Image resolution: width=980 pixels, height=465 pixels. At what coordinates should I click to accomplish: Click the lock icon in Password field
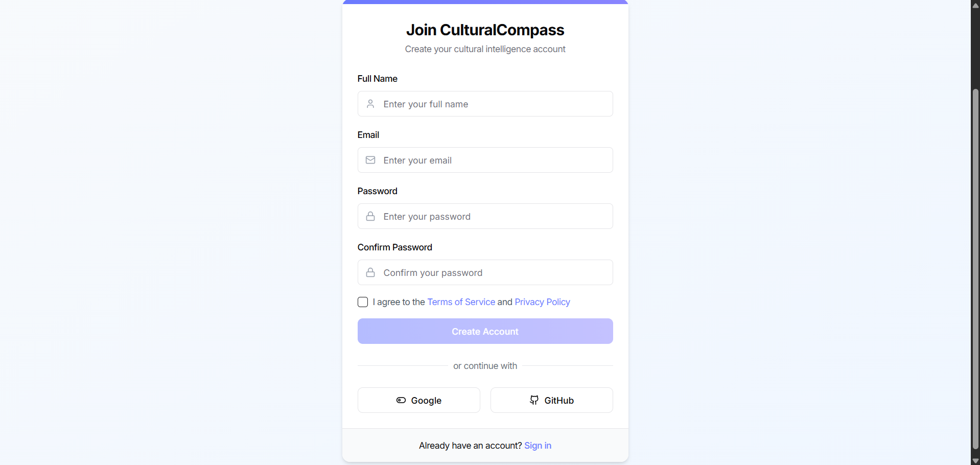point(370,216)
